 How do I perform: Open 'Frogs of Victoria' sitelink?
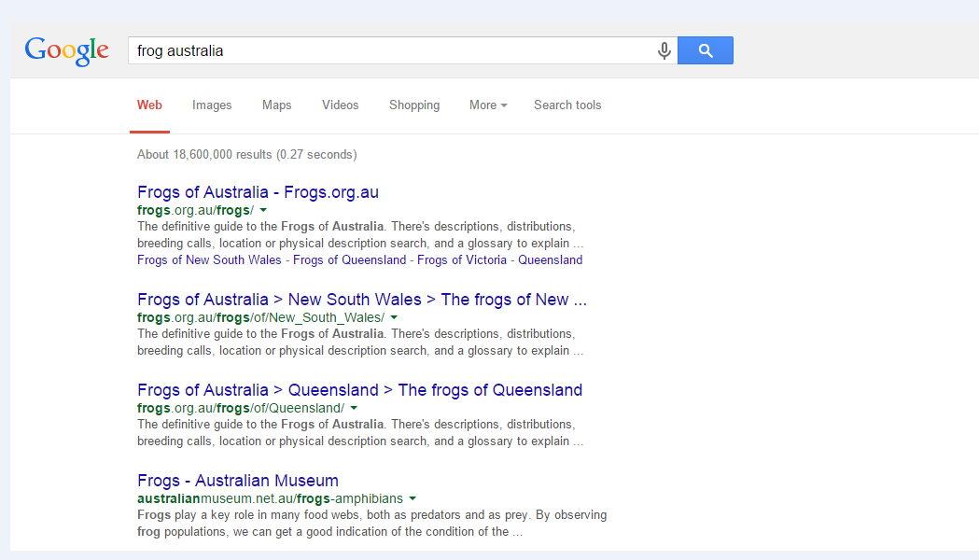click(462, 259)
